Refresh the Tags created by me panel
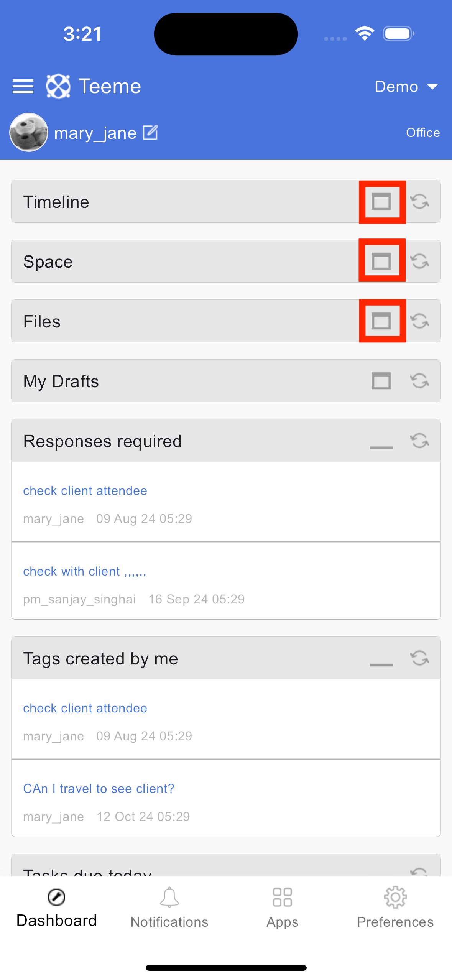This screenshot has height=980, width=452. tap(419, 658)
